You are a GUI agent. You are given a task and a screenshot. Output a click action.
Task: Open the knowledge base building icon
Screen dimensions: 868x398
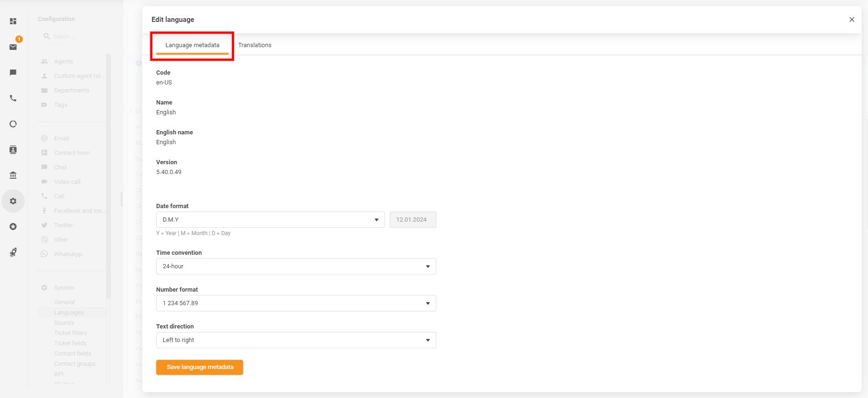pyautogui.click(x=13, y=175)
